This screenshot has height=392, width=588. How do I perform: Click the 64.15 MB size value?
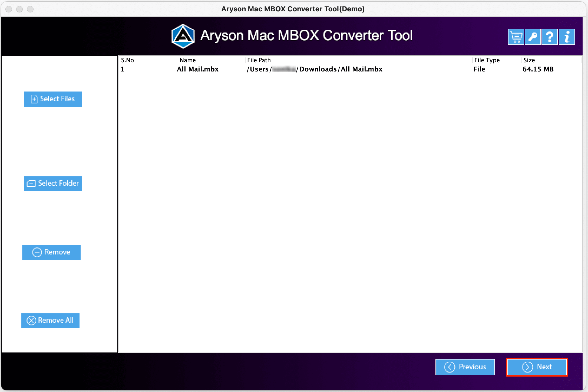(538, 69)
